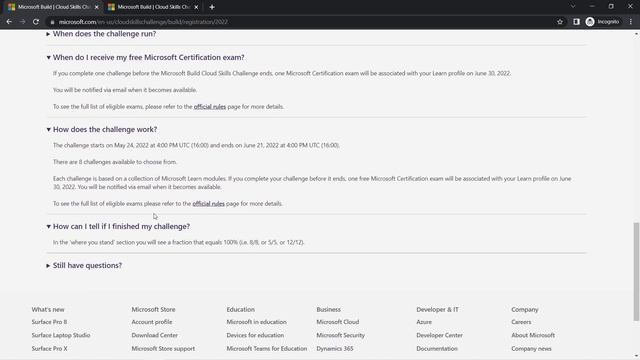Switch to the second Microsoft Build tab
This screenshot has width=640, height=360.
click(153, 7)
